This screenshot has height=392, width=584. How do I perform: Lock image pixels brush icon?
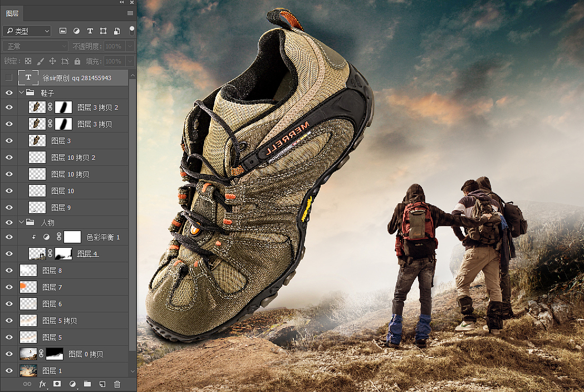click(40, 61)
